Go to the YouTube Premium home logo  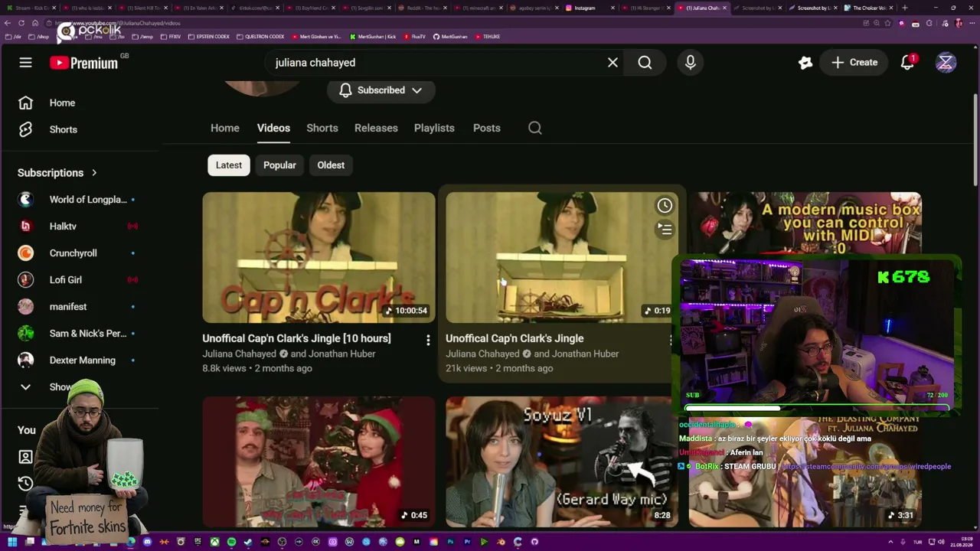coord(84,63)
